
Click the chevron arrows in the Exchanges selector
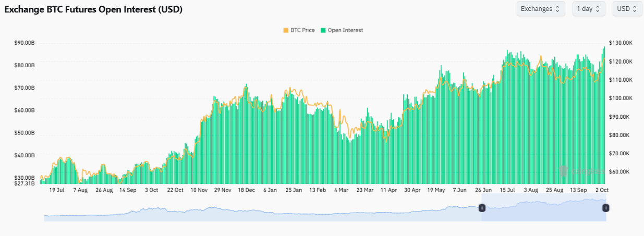tap(557, 9)
